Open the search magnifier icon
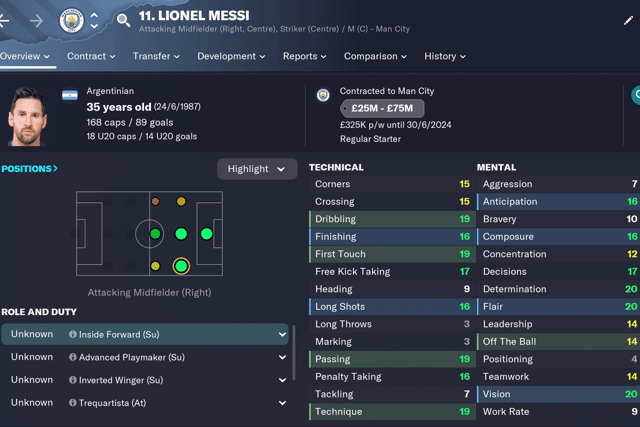Viewport: 640px width, 427px height. point(123,20)
